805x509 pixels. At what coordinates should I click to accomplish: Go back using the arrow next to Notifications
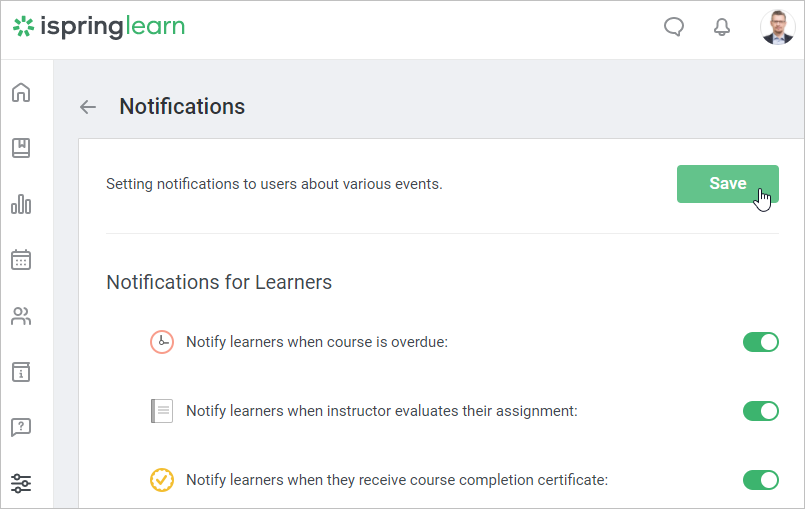88,107
